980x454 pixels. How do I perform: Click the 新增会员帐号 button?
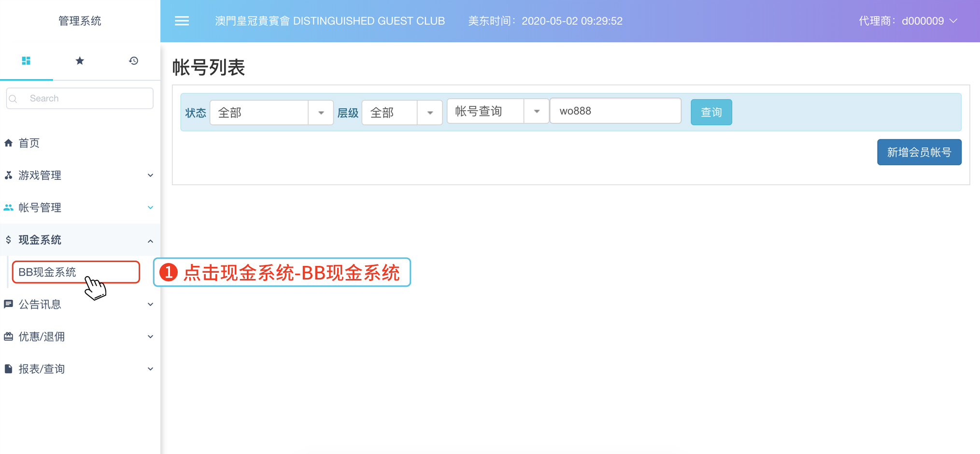[919, 152]
